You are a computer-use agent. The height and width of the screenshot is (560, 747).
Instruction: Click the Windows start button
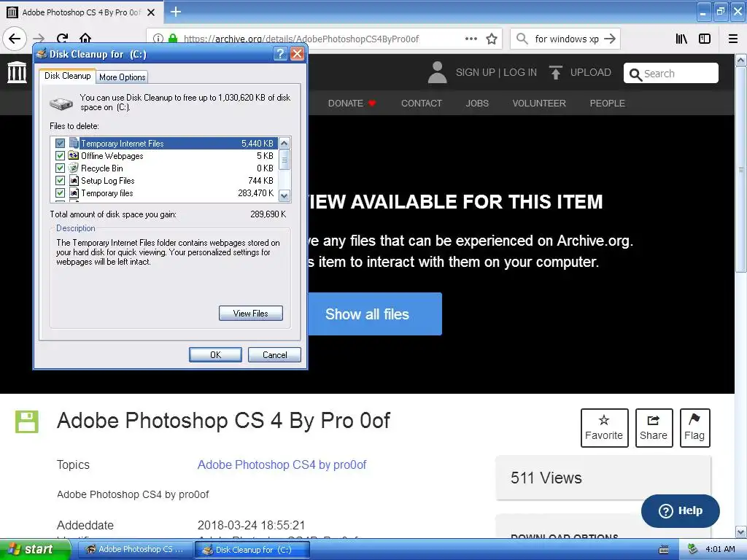click(x=35, y=550)
